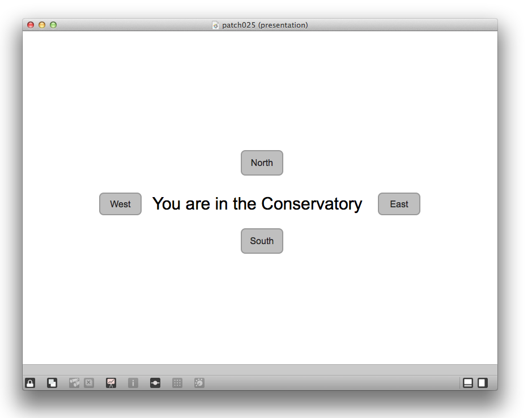Click the black icon with horizontal line and dot

click(155, 383)
